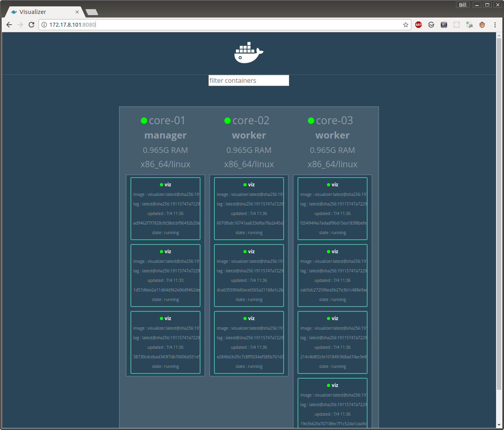Open the Bill profile menu
504x430 pixels.
[462, 4]
